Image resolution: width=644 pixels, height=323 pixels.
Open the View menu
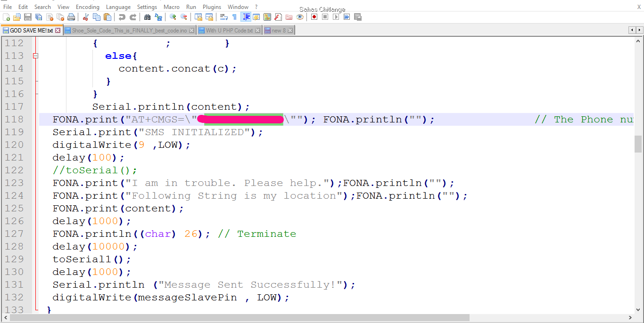pos(63,7)
